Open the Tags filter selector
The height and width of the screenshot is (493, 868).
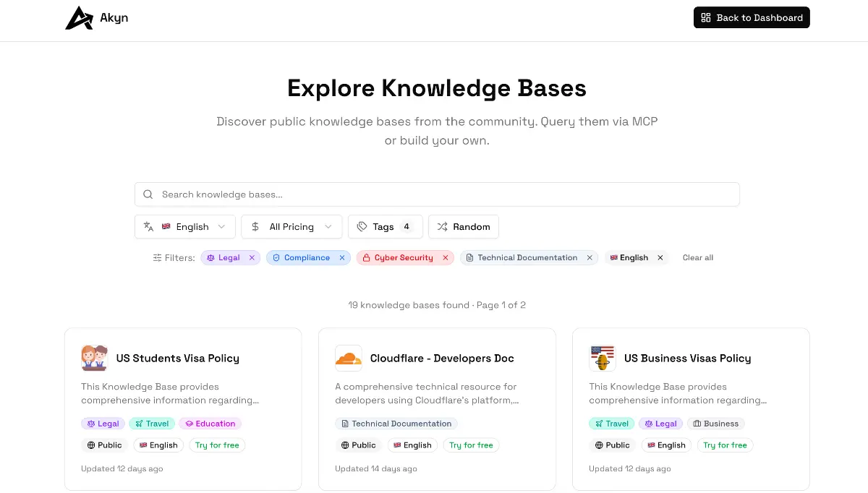coord(385,227)
